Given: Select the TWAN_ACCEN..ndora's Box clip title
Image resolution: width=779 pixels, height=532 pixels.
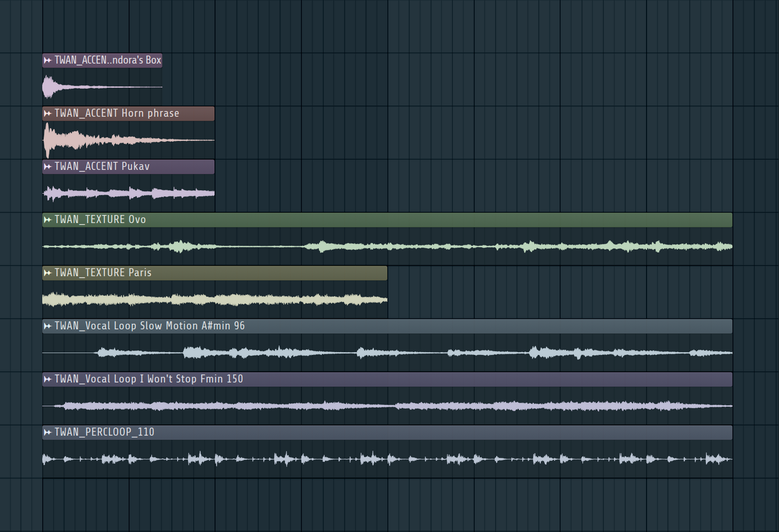Looking at the screenshot, I should 108,60.
